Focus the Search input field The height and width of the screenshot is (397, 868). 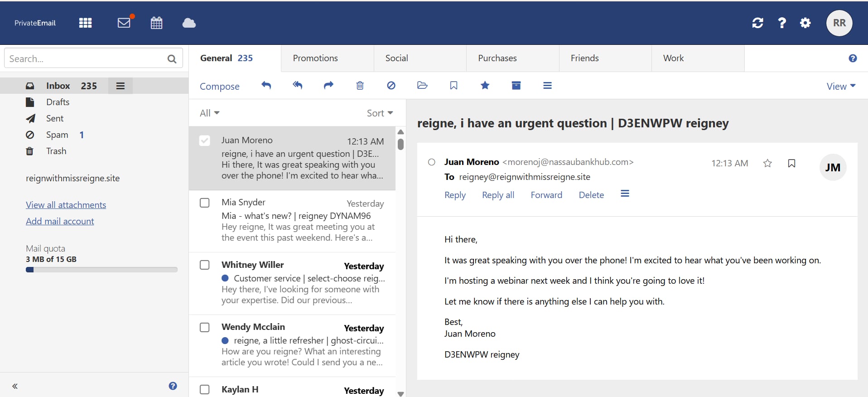[x=93, y=58]
